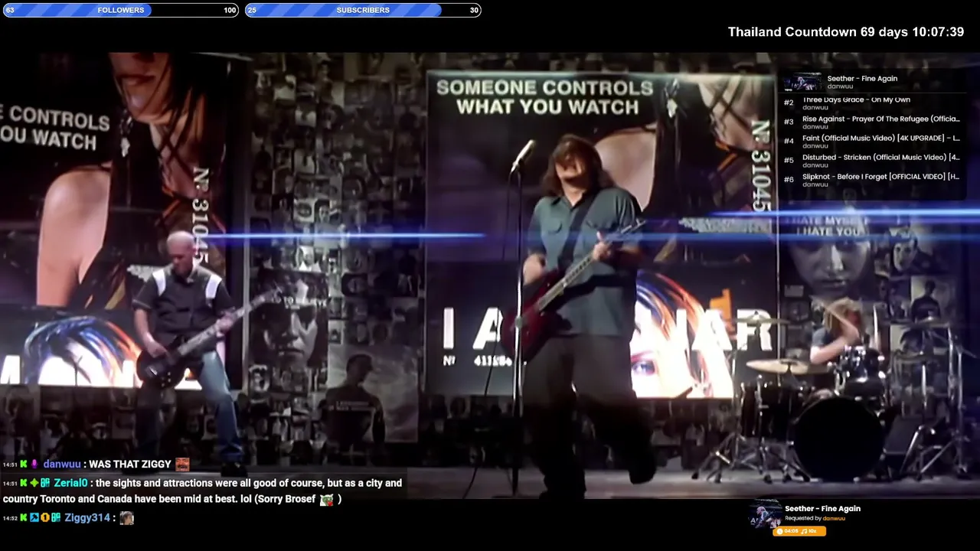
Task: Click the #5 queue position number
Action: click(789, 160)
